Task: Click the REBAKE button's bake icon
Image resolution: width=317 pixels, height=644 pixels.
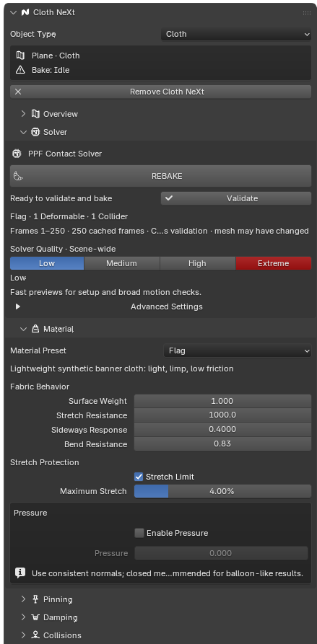Action: (18, 176)
